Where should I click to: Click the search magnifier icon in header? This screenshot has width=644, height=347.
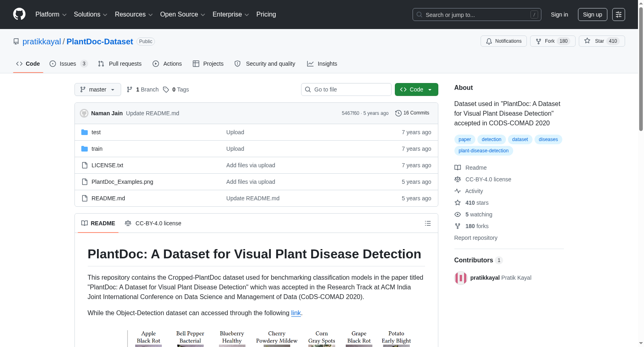tap(419, 15)
